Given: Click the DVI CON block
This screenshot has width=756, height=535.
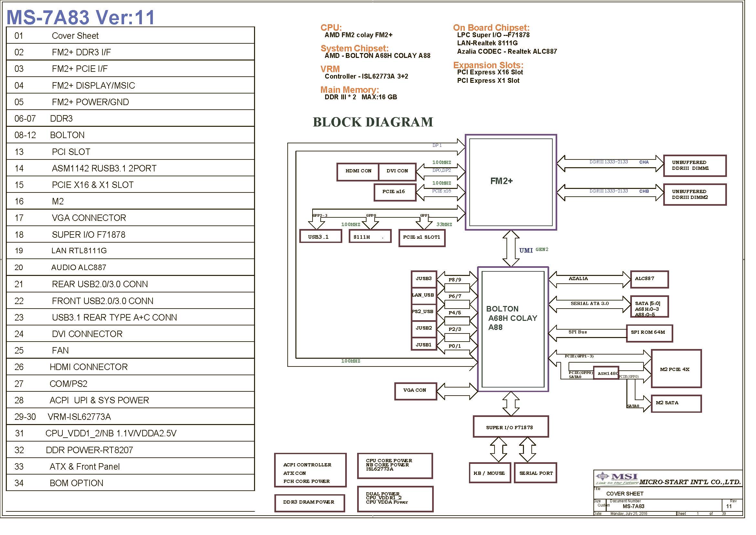Looking at the screenshot, I should pos(397,171).
